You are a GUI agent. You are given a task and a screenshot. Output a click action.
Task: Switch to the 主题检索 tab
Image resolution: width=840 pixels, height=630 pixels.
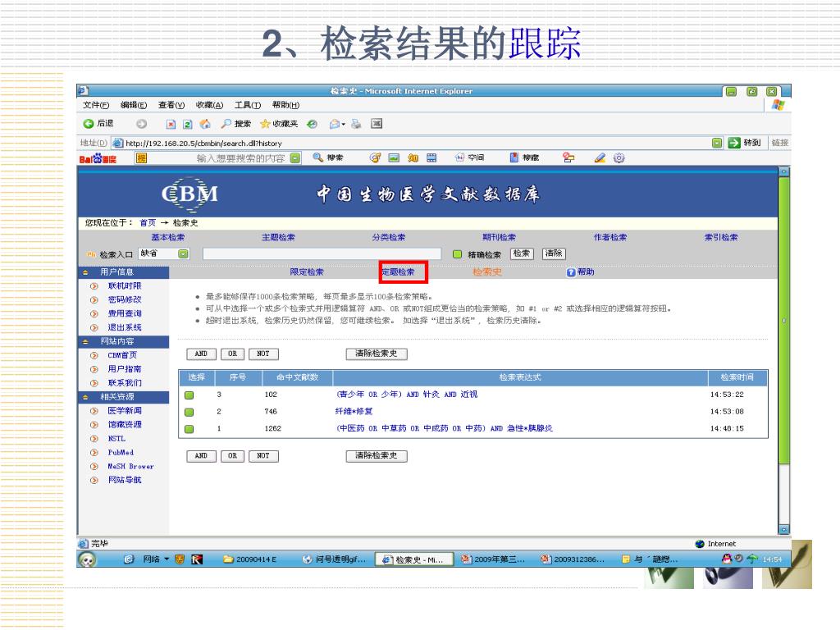pos(278,237)
